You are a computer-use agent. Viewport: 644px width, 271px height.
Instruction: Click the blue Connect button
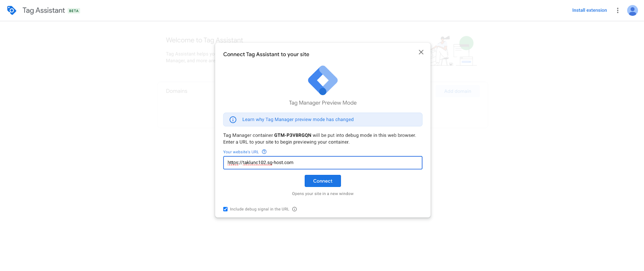click(x=323, y=181)
